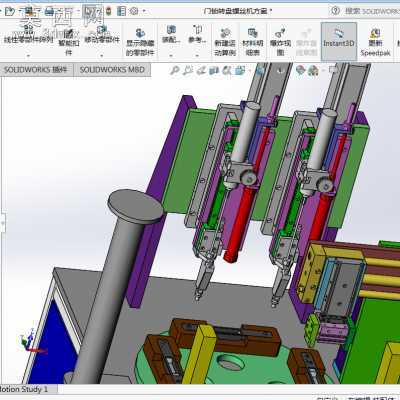Click the Section View icon in view toolbar
The height and width of the screenshot is (400, 400).
tap(214, 70)
